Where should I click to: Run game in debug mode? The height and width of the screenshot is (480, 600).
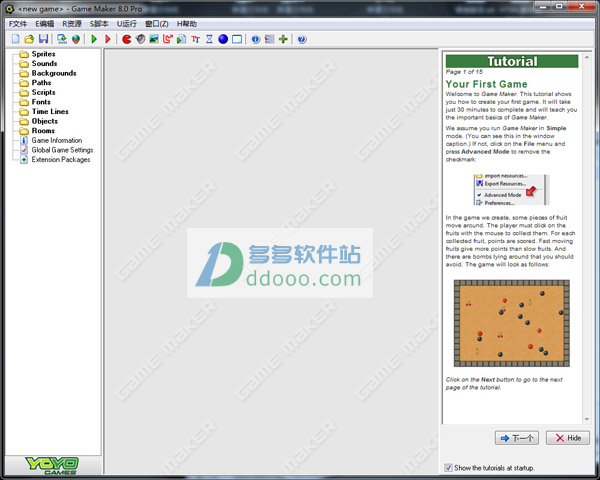(108, 39)
